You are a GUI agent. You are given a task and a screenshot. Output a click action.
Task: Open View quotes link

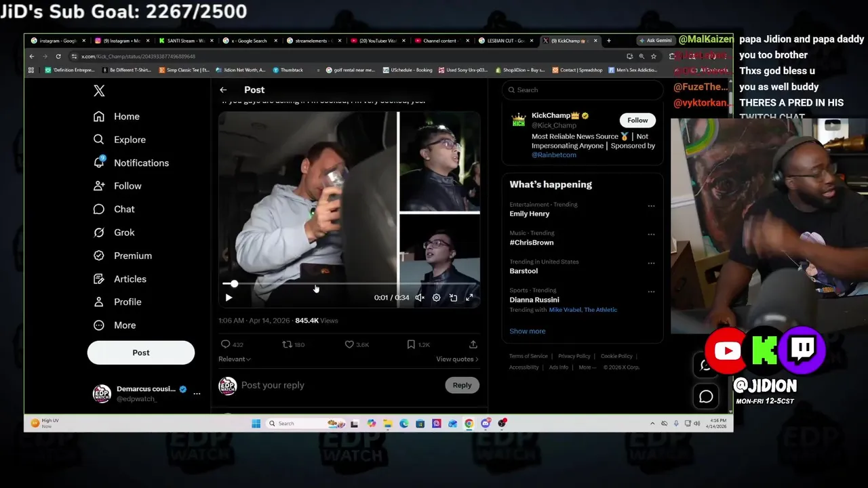457,359
